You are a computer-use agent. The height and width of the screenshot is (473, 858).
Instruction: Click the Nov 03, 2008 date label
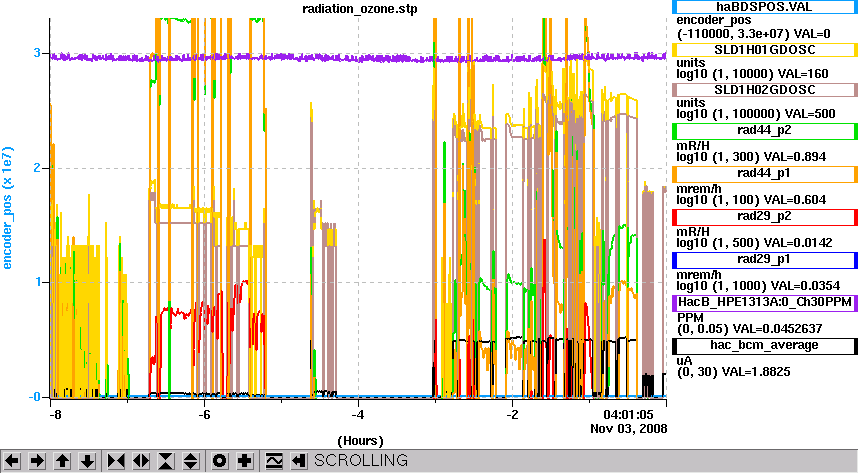[x=629, y=428]
